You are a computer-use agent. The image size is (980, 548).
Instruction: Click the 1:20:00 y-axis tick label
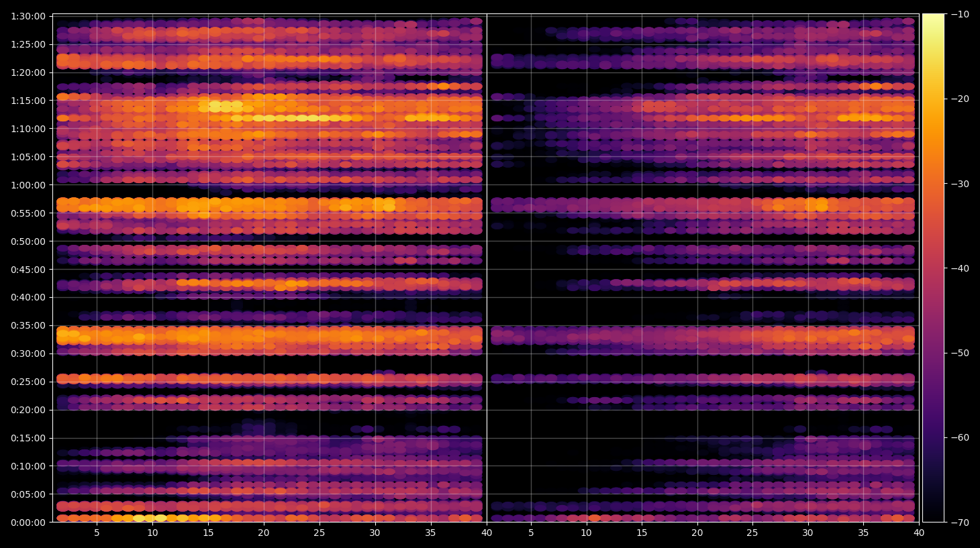[28, 72]
